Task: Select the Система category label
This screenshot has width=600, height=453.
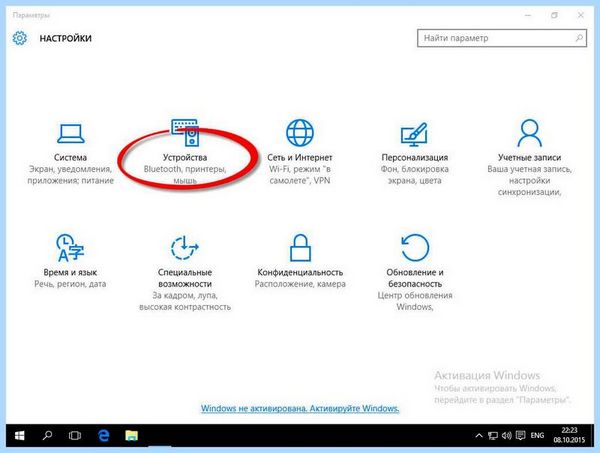Action: point(70,157)
